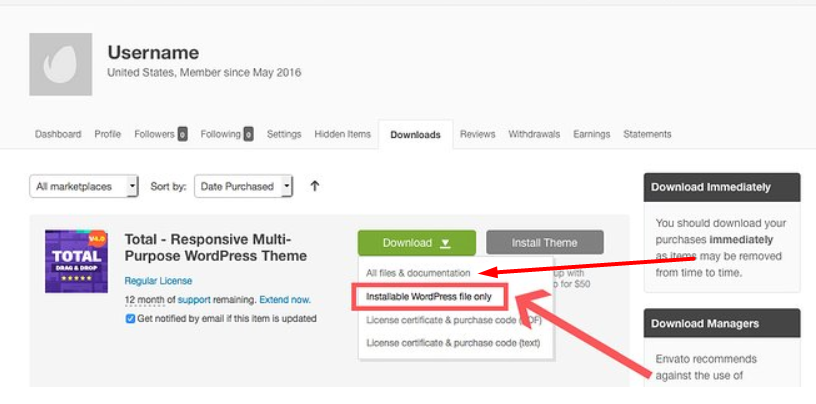Screen dimensions: 816x404
Task: Open the Date Purchased sort dropdown
Action: coord(244,186)
